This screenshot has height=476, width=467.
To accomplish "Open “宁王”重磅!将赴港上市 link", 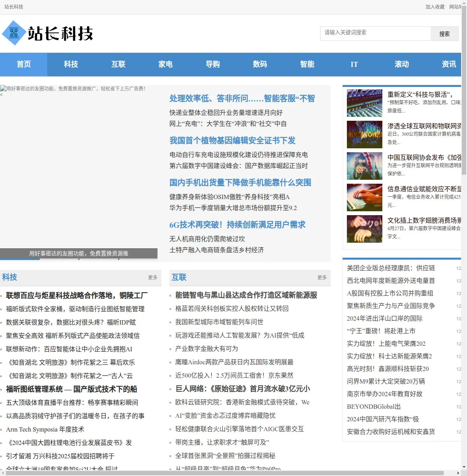I will [x=381, y=331].
